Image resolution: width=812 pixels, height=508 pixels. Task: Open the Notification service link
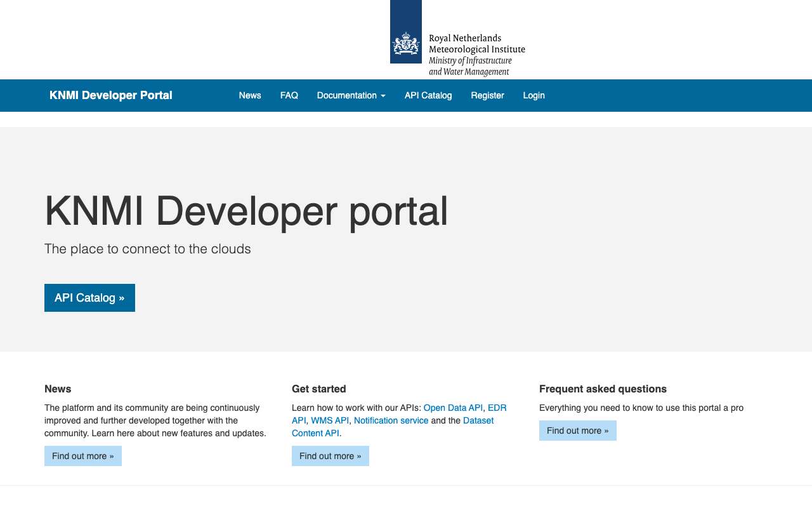(x=391, y=420)
